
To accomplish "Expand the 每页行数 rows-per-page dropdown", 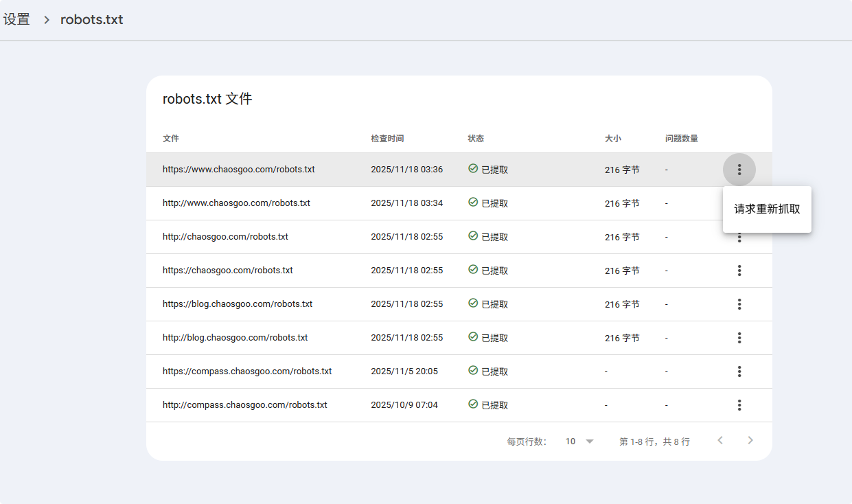I will (x=579, y=442).
